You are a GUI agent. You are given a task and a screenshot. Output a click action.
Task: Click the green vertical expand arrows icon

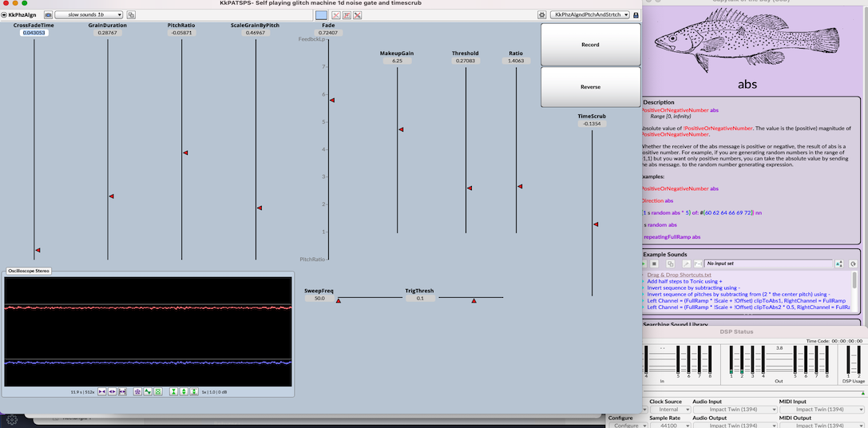pyautogui.click(x=184, y=391)
